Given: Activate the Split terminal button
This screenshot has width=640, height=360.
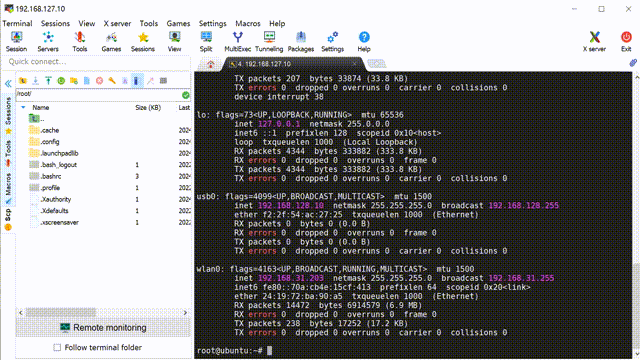Looking at the screenshot, I should pos(206,42).
